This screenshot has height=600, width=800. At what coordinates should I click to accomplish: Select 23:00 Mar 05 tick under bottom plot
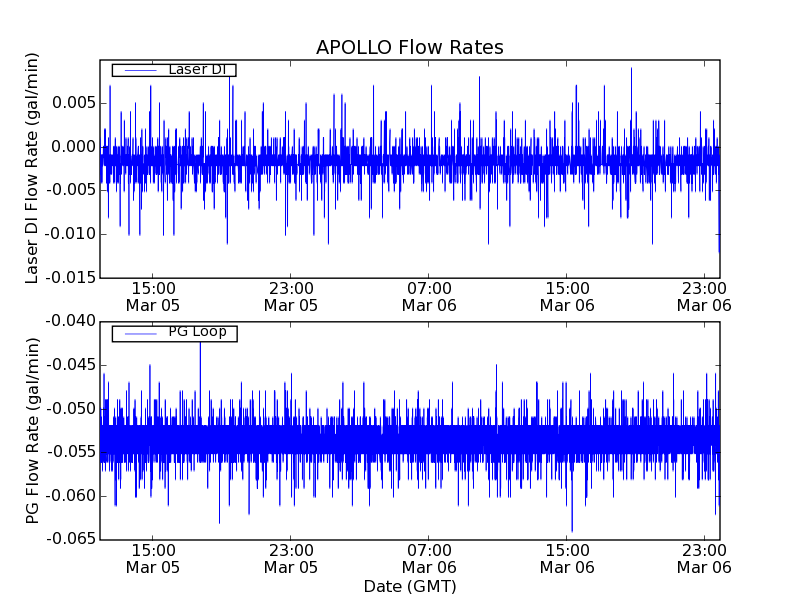point(291,558)
